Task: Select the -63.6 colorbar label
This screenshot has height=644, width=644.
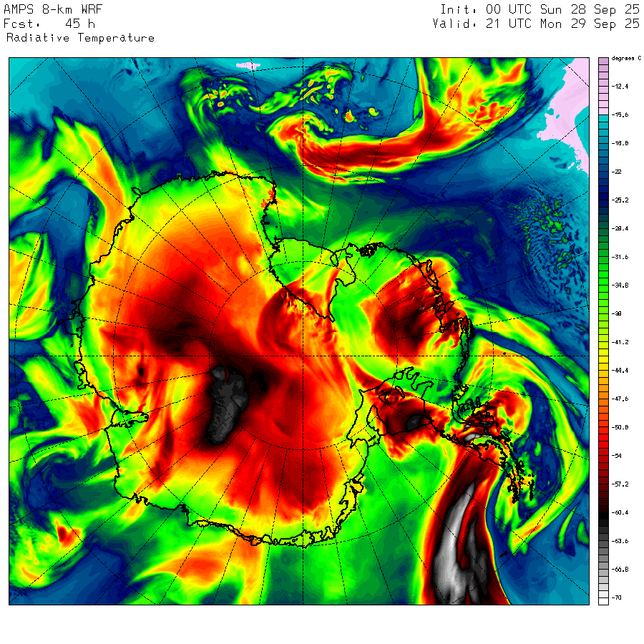Action: tap(620, 542)
